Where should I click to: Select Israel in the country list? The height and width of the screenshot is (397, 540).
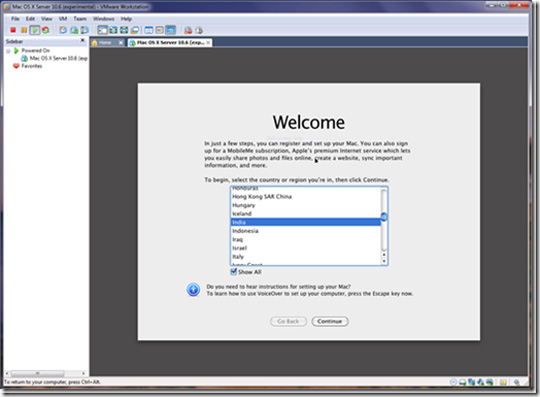pos(305,248)
